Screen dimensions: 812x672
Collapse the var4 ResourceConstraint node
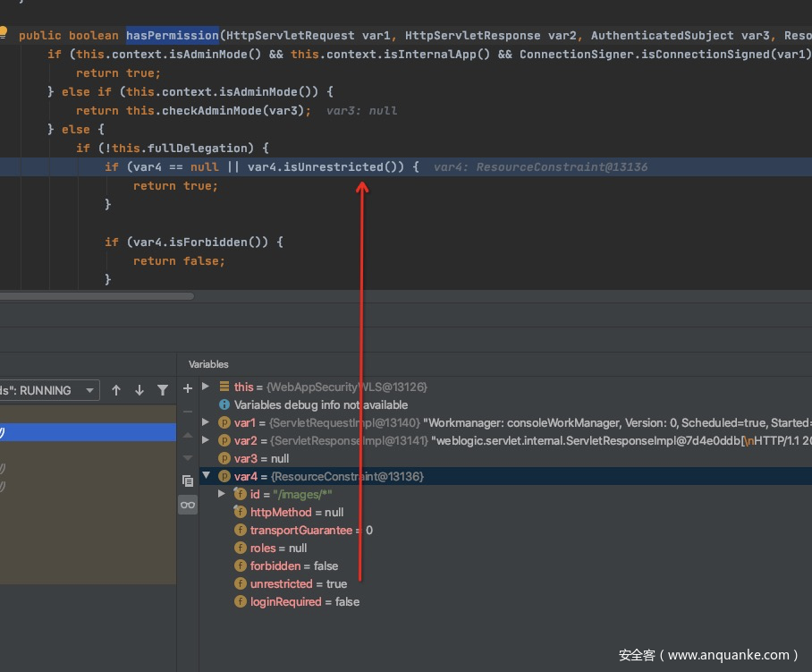[x=206, y=476]
